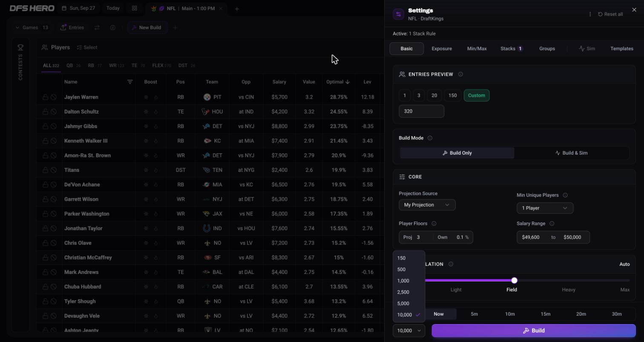Open the Projection Source dropdown

click(427, 205)
